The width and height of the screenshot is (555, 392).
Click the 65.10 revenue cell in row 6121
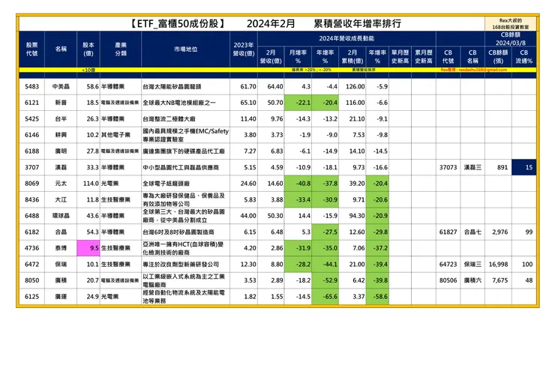coord(244,103)
